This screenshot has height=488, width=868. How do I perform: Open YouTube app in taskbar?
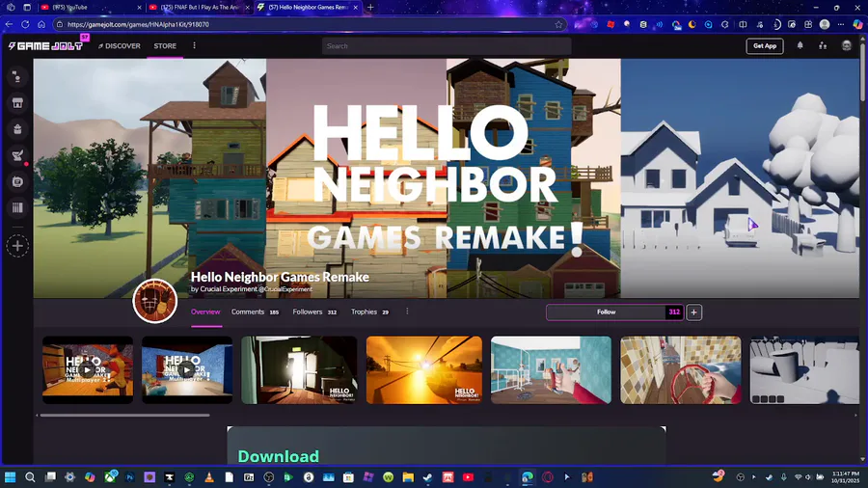[x=468, y=477]
